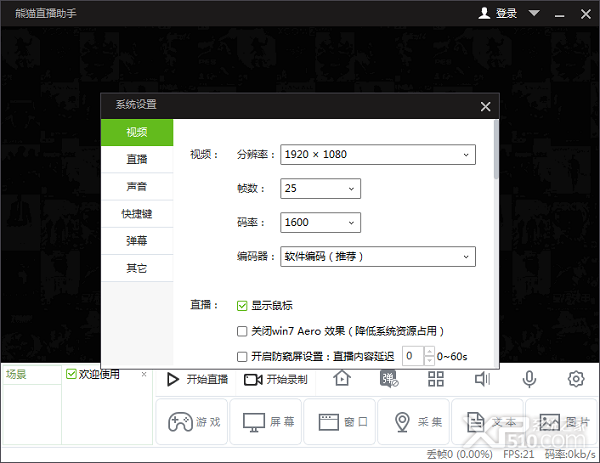
Task: Add a 采集 capture source
Action: click(414, 422)
